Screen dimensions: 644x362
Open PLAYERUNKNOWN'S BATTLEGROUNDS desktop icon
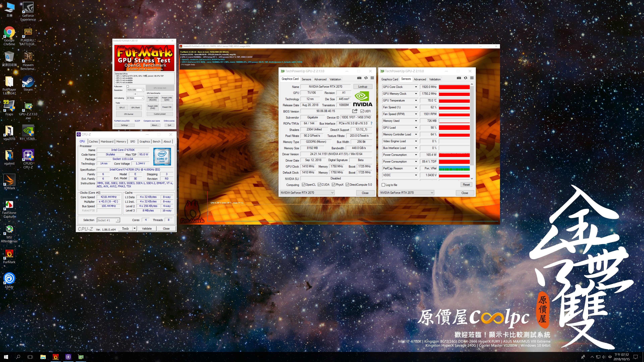click(x=28, y=36)
